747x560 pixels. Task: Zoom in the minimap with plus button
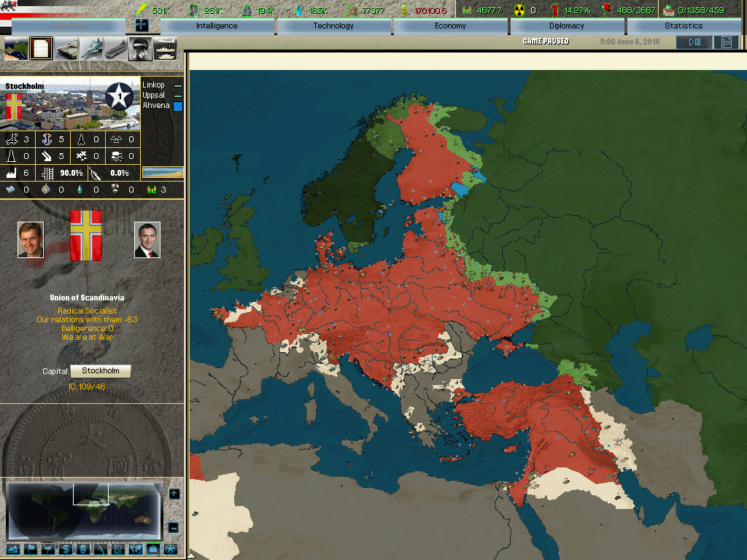174,494
